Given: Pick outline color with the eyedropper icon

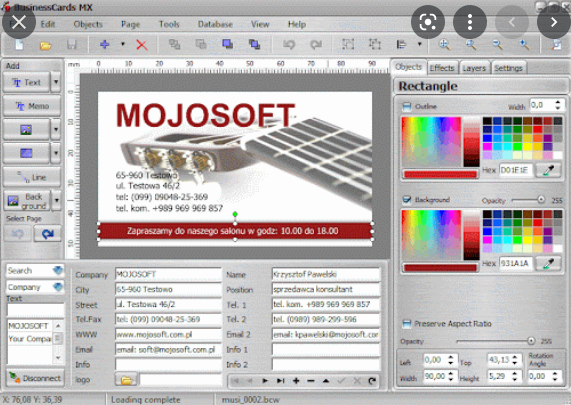Looking at the screenshot, I should coord(548,170).
